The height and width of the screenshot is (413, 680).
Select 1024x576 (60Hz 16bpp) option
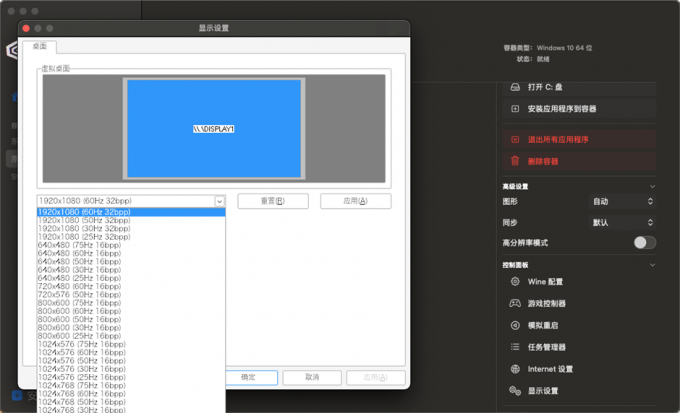click(x=131, y=352)
